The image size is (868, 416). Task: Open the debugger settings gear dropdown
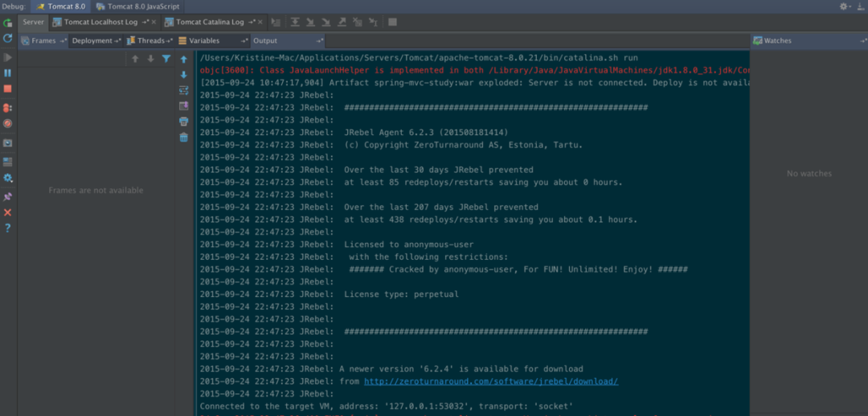(7, 179)
